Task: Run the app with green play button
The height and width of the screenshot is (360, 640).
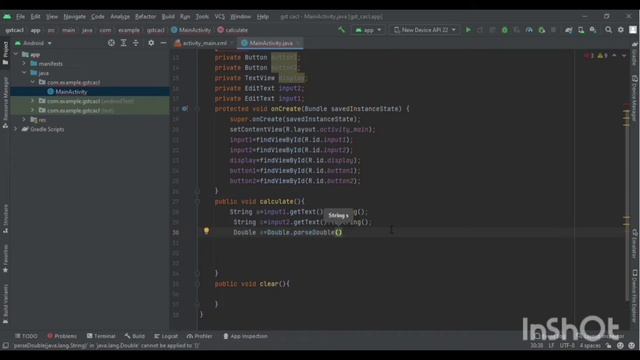Action: click(x=468, y=30)
